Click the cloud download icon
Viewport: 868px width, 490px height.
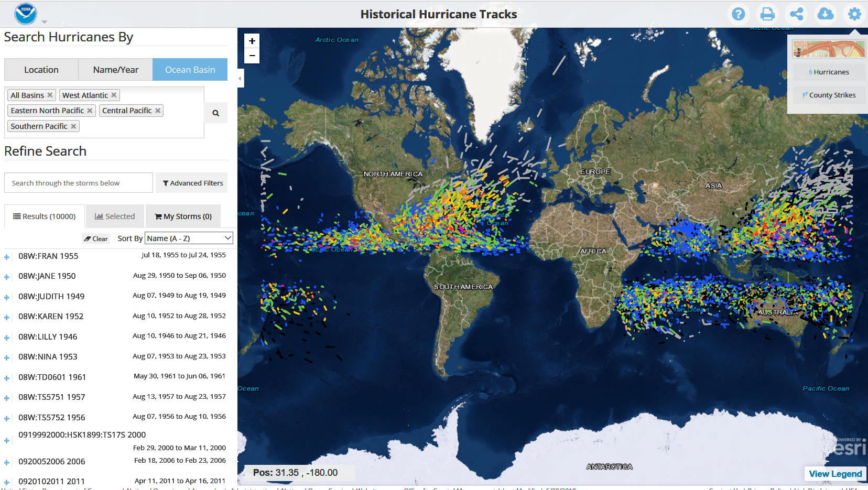pos(826,14)
